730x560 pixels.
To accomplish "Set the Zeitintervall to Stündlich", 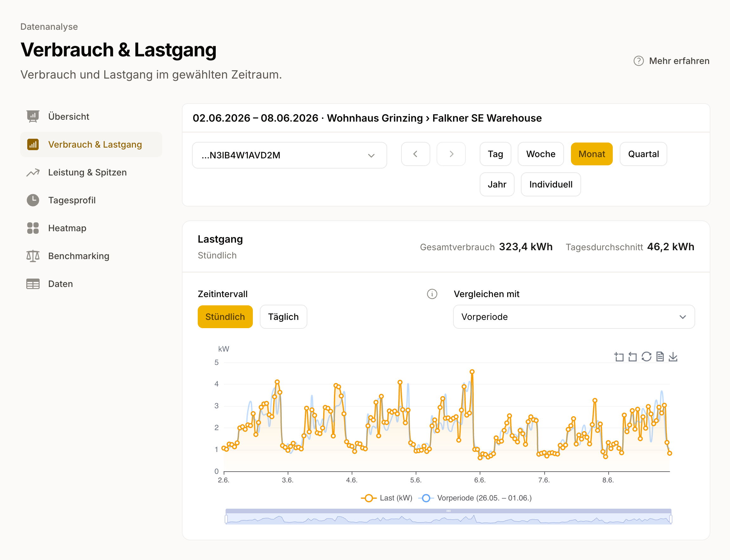I will click(225, 317).
